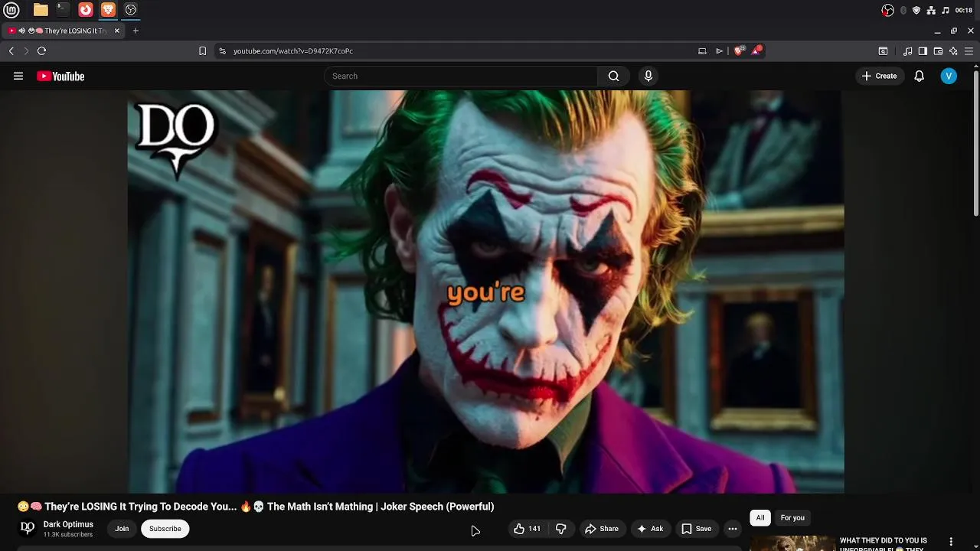Open the account avatar menu

coord(949,77)
